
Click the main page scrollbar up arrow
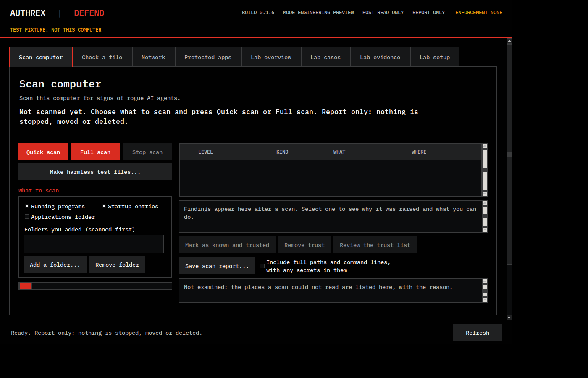[x=509, y=41]
